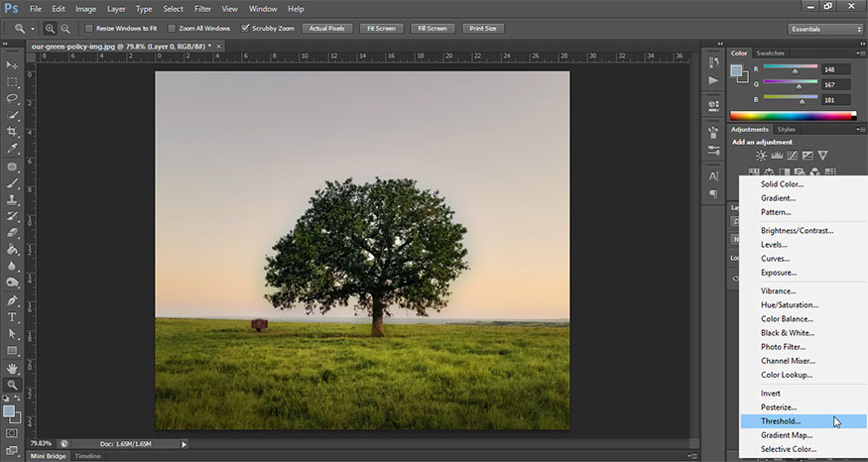
Task: Open the Color panel options menu
Action: (860, 53)
